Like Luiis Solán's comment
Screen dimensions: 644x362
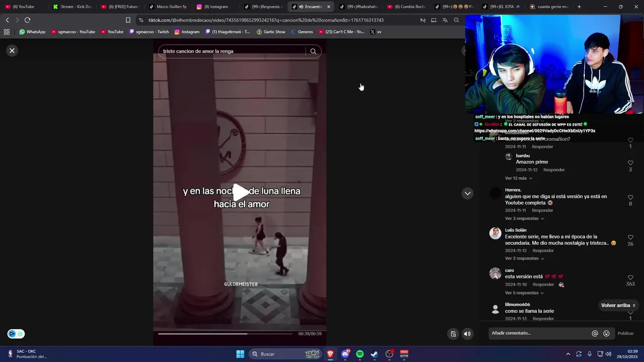click(630, 237)
